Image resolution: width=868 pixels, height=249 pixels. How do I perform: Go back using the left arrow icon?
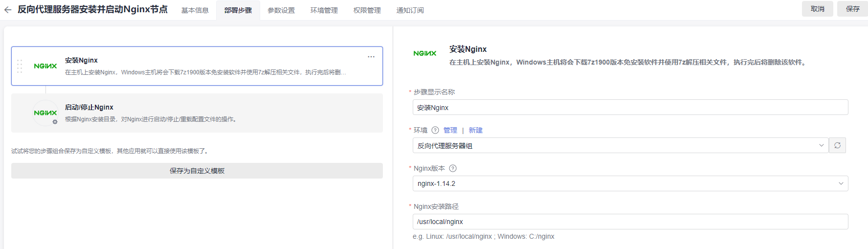pos(8,10)
